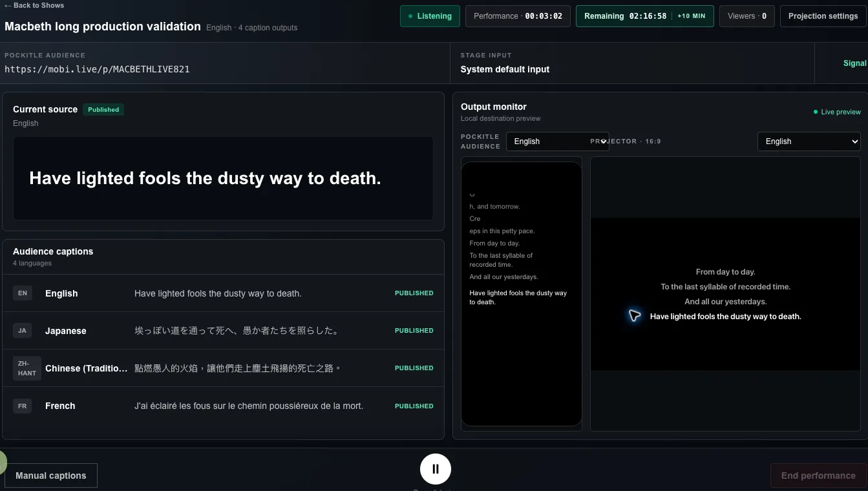
Task: Click the Output monitor heading
Action: pyautogui.click(x=494, y=107)
